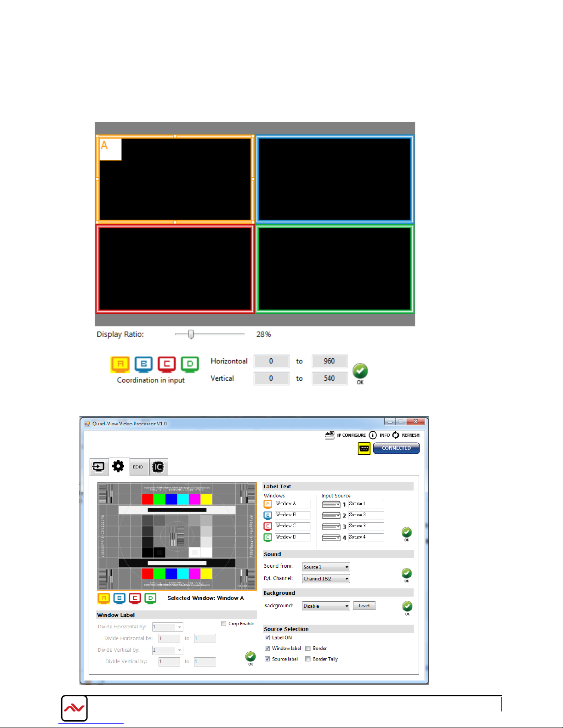Viewport: 563px width, 728px height.
Task: Click the CONNECTED button
Action: (396, 448)
